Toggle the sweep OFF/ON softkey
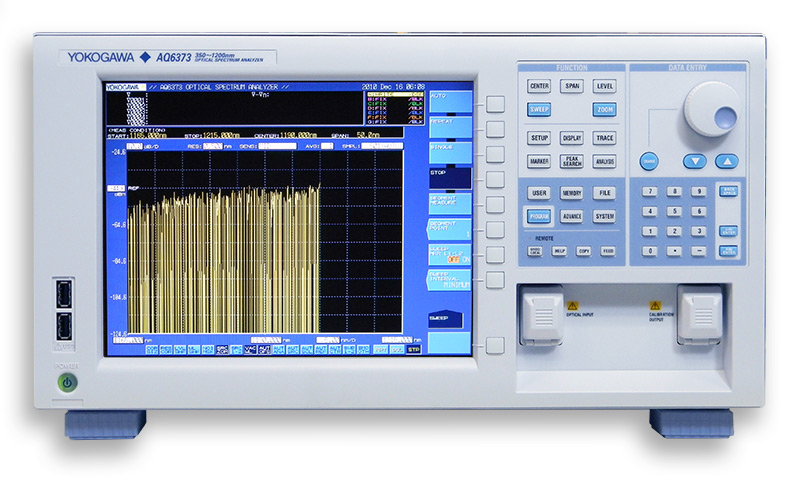This screenshot has height=480, width=800. [451, 255]
